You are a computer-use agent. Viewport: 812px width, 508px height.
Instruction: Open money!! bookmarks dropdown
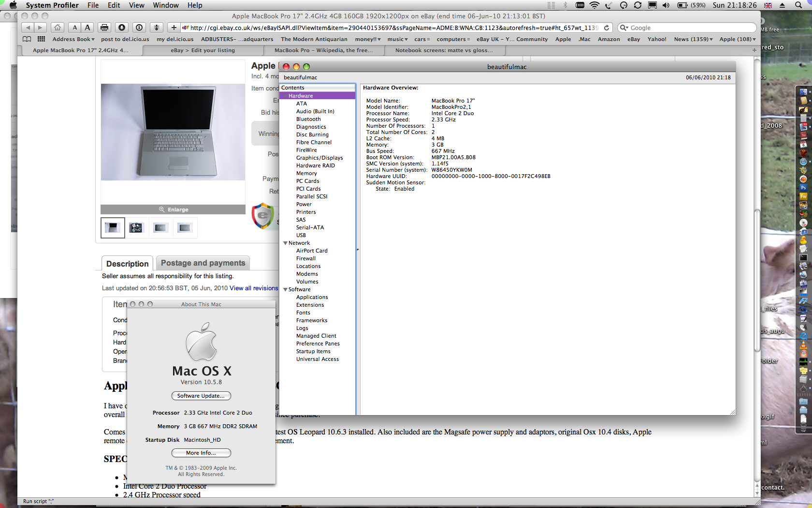click(368, 39)
